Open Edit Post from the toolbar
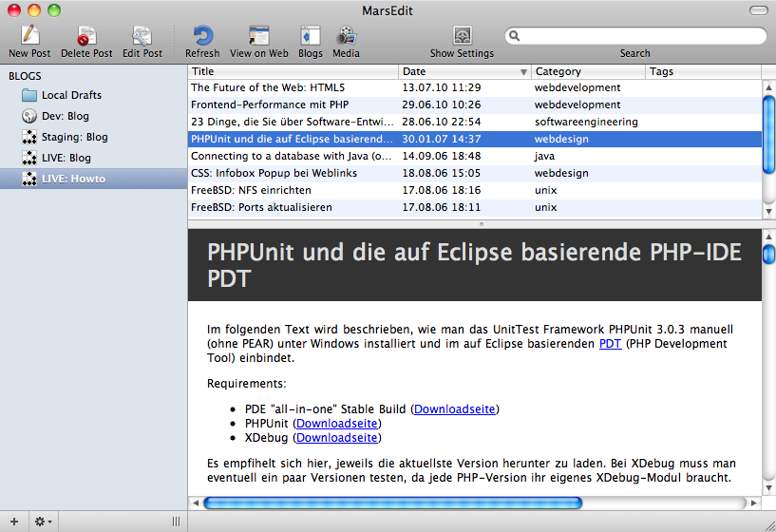The height and width of the screenshot is (532, 776). click(142, 36)
